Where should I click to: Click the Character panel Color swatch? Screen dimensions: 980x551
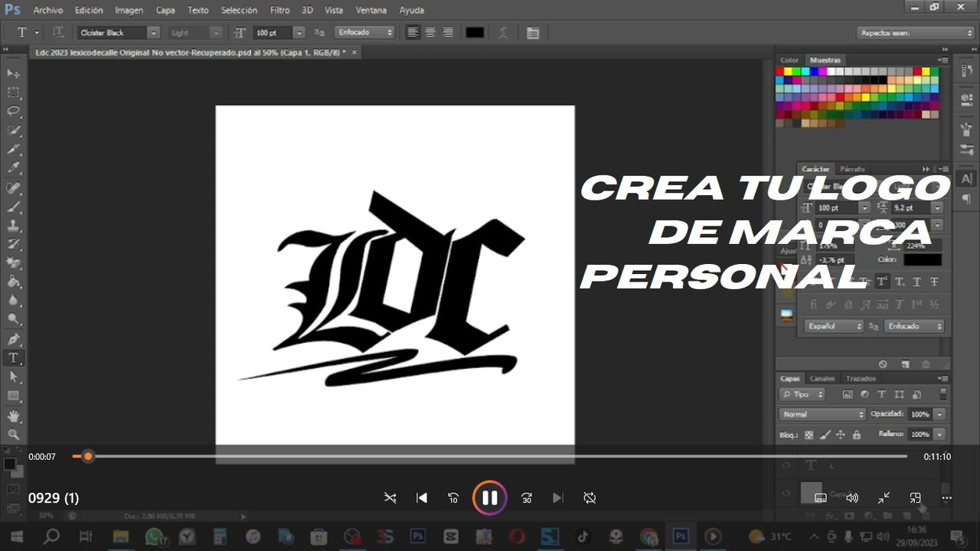[922, 260]
